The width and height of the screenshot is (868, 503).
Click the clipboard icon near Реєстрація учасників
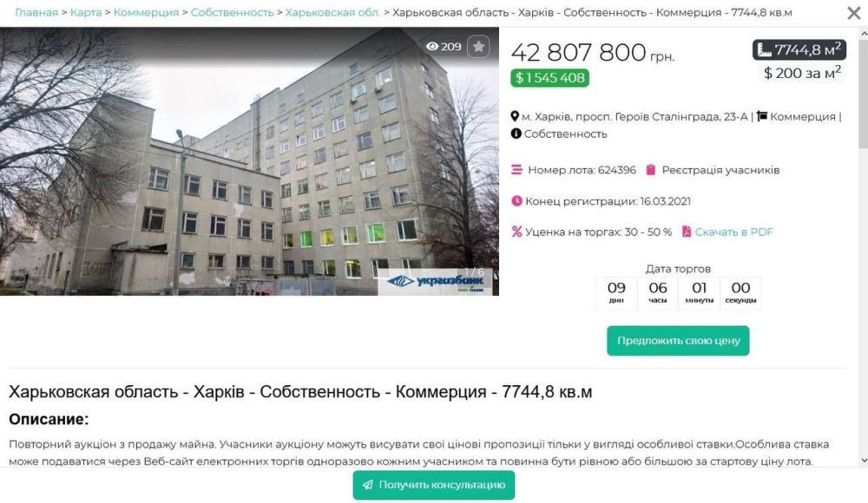(651, 169)
